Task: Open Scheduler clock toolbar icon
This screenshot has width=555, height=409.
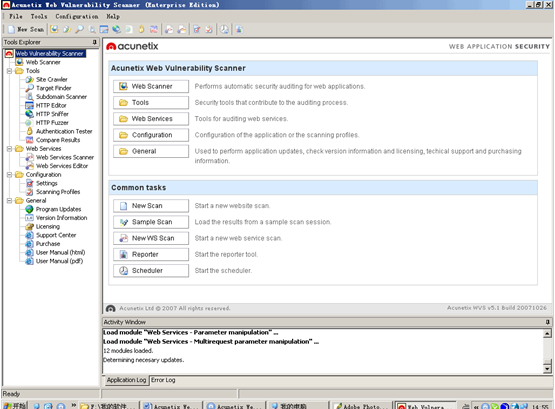Action: (x=224, y=29)
